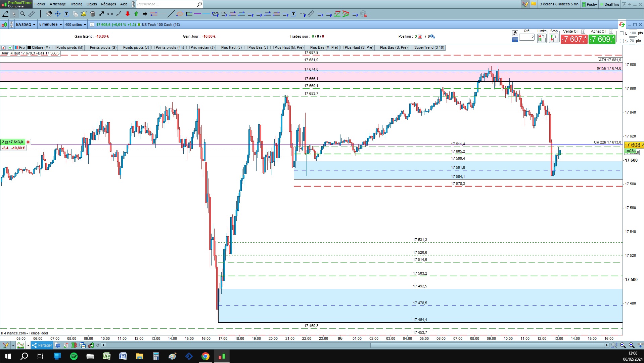Viewport: 644px width, 363px height.
Task: Open the Fichier menu
Action: [x=40, y=4]
